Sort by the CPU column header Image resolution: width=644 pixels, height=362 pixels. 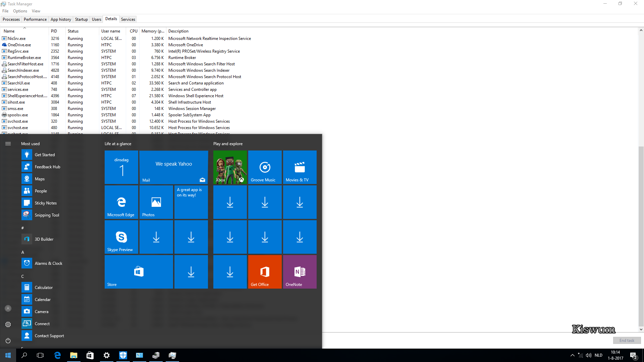[x=133, y=31]
